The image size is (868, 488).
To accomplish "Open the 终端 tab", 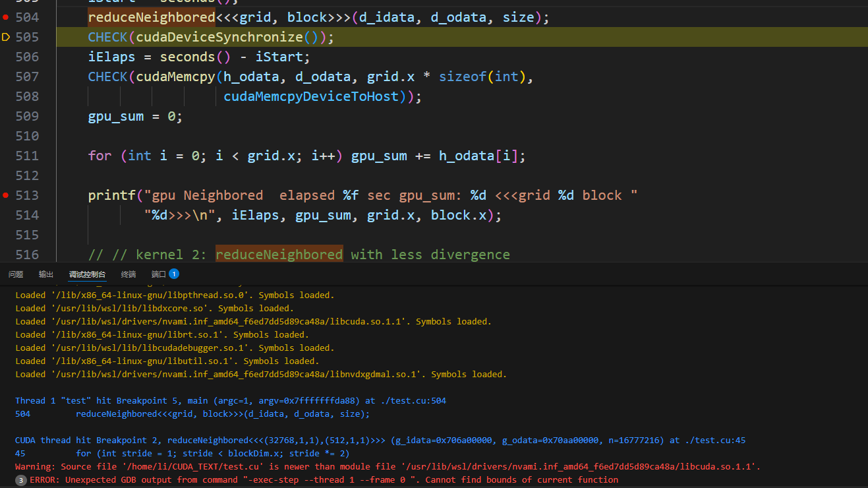I will click(129, 274).
